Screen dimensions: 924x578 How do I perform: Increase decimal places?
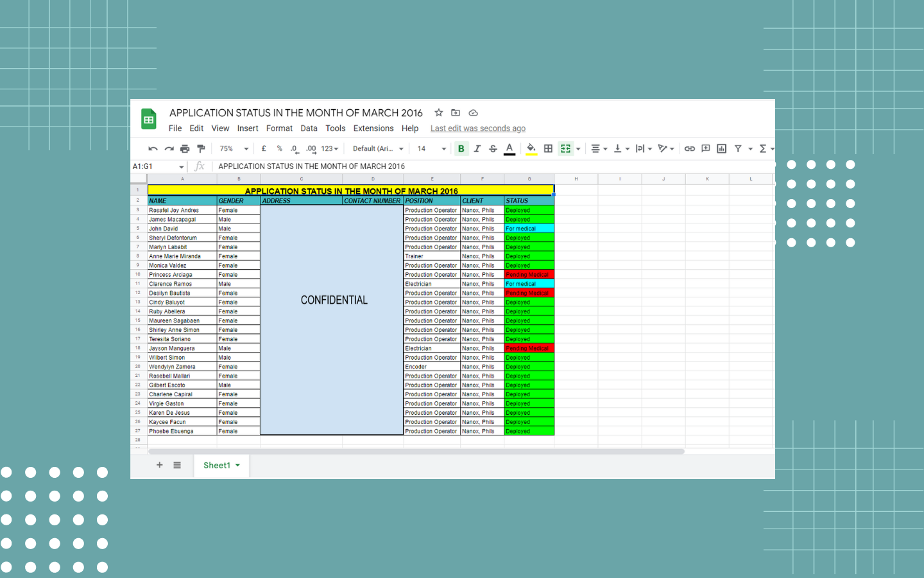click(311, 148)
